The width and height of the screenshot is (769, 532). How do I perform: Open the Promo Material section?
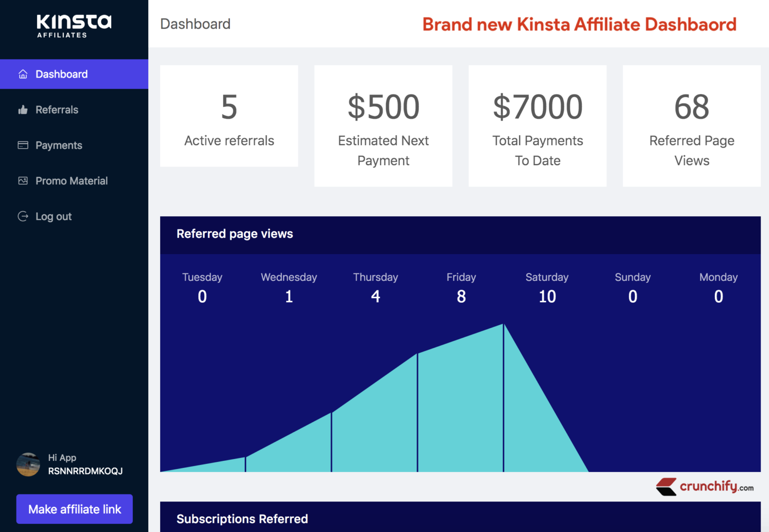coord(72,181)
